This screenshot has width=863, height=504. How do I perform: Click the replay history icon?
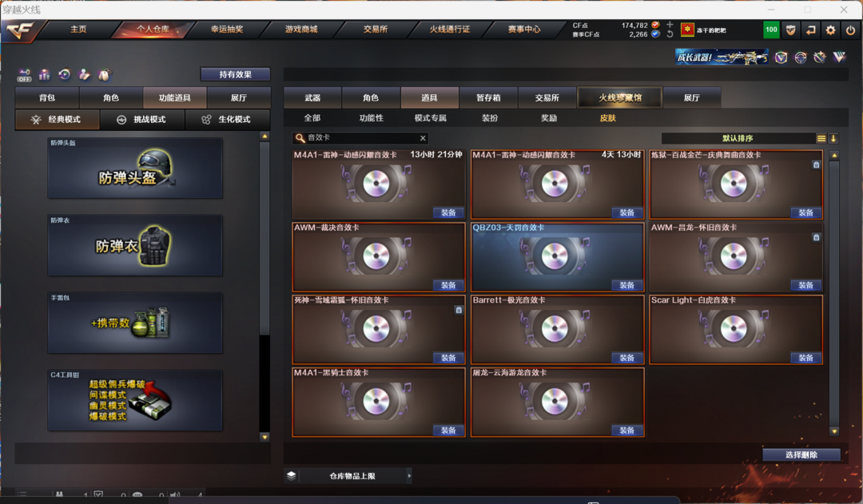pyautogui.click(x=65, y=74)
